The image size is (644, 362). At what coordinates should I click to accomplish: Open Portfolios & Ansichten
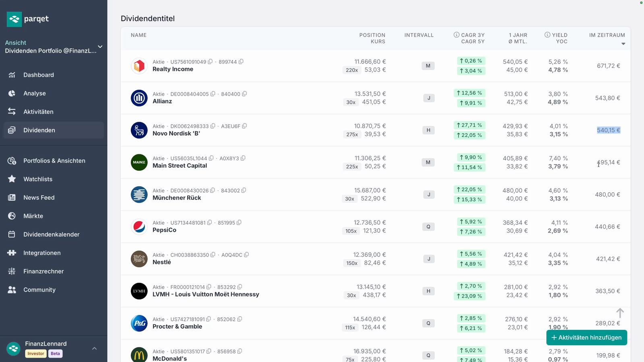coord(54,161)
